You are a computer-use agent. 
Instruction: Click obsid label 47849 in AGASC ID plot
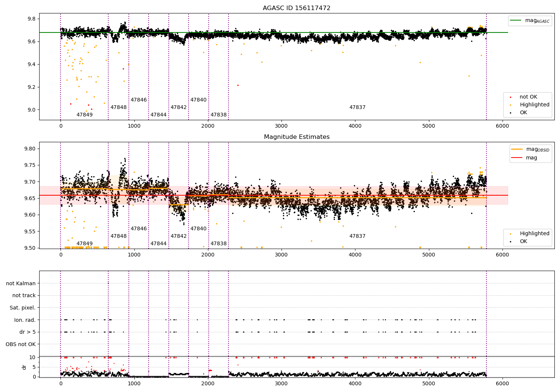click(x=84, y=115)
